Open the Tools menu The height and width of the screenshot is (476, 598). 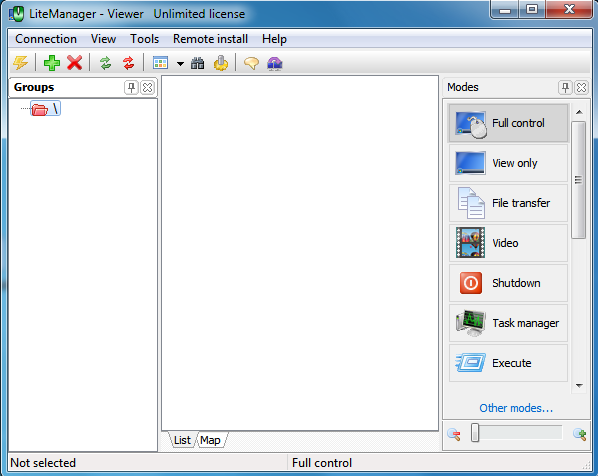(x=145, y=39)
